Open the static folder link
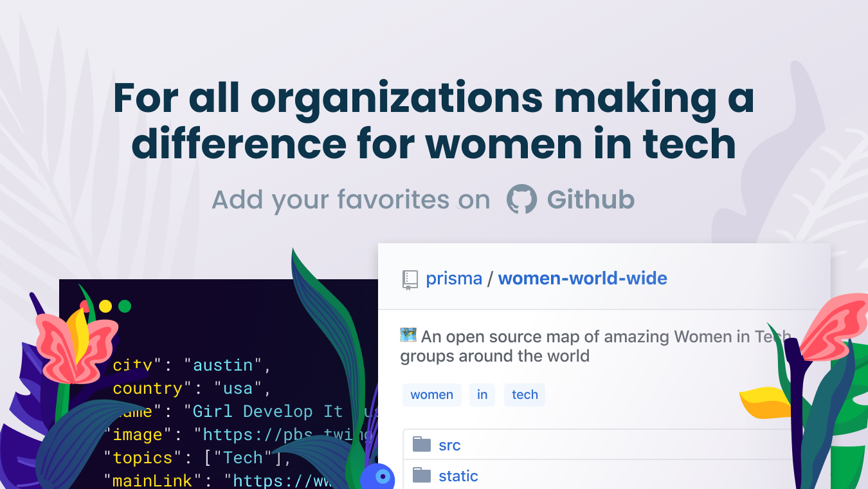This screenshot has width=868, height=489. tap(458, 476)
